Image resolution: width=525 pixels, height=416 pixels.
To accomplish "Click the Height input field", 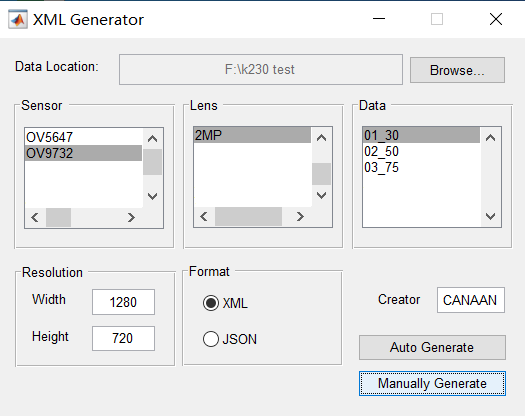I will [x=124, y=338].
